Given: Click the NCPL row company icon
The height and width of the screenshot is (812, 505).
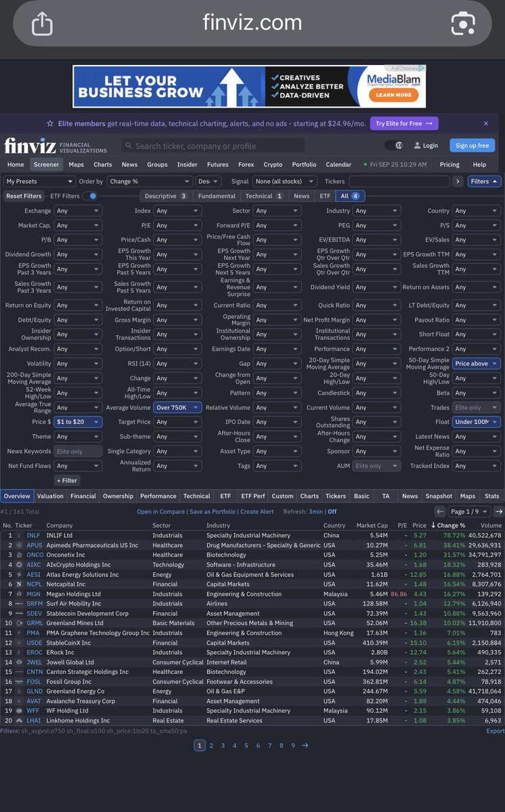Looking at the screenshot, I should (x=19, y=584).
